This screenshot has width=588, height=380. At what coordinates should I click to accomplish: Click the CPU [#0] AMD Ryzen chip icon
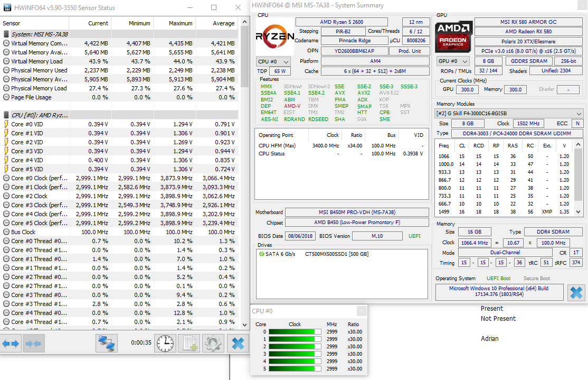pyautogui.click(x=6, y=115)
